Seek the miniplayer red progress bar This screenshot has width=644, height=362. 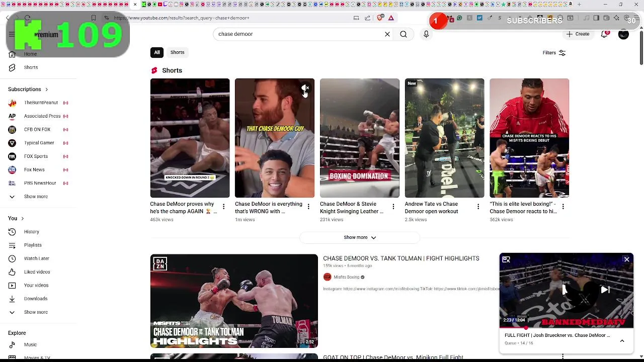click(567, 327)
